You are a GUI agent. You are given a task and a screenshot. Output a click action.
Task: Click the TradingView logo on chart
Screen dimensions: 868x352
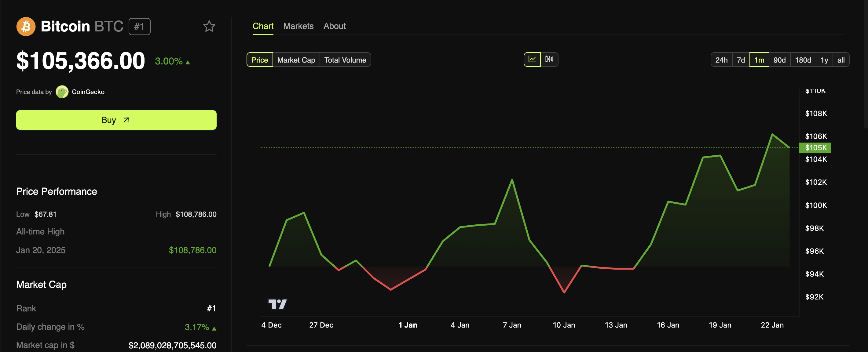pos(277,304)
